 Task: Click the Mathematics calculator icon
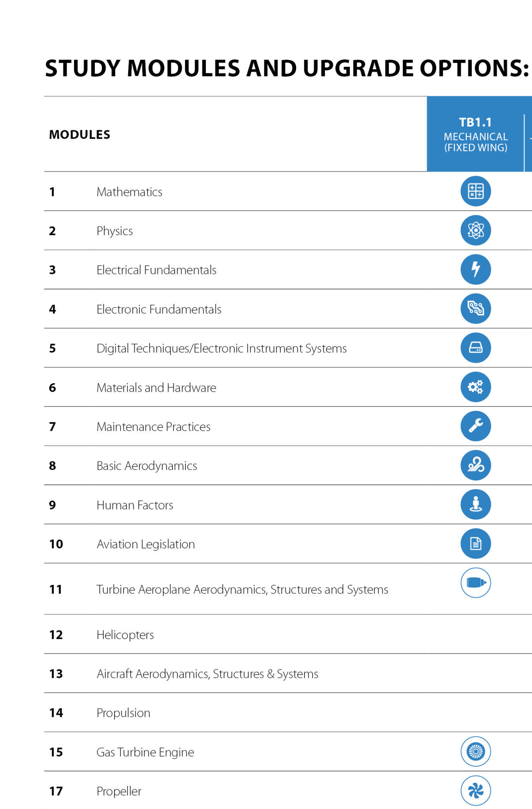pos(476,191)
